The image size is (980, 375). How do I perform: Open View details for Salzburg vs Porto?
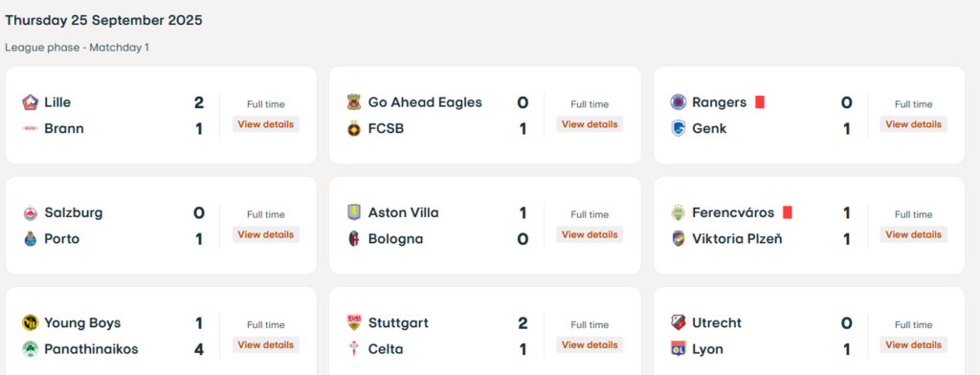[266, 234]
